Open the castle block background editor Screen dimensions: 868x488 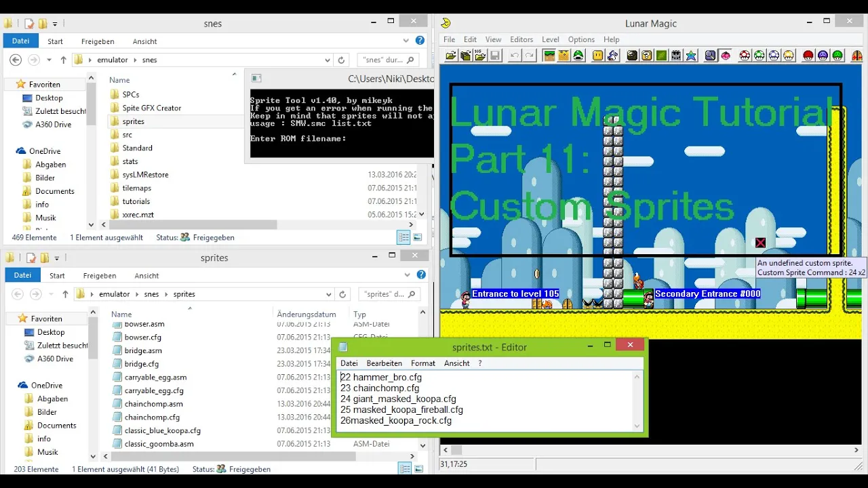click(676, 56)
